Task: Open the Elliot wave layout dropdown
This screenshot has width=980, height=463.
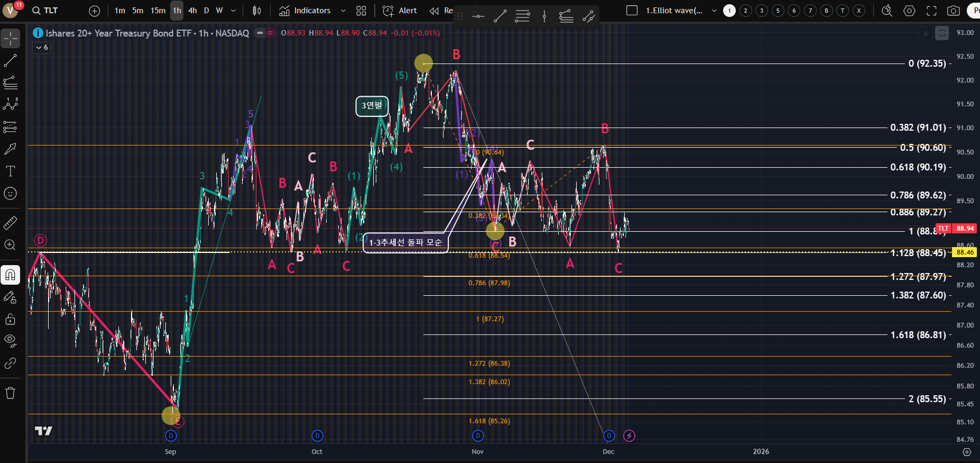Action: (x=714, y=11)
